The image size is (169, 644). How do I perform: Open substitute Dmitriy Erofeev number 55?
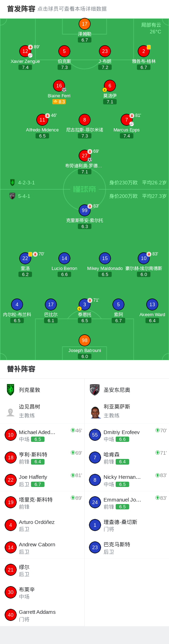click(x=127, y=435)
